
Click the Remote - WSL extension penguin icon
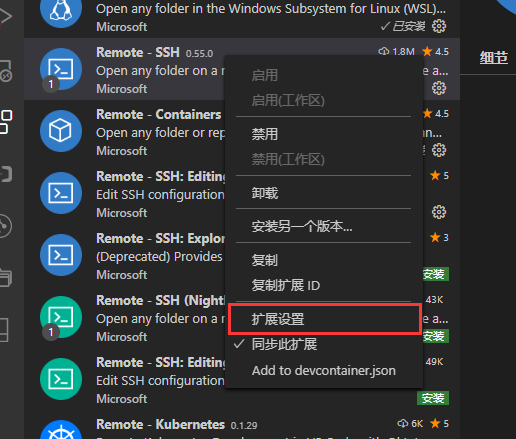point(61,12)
